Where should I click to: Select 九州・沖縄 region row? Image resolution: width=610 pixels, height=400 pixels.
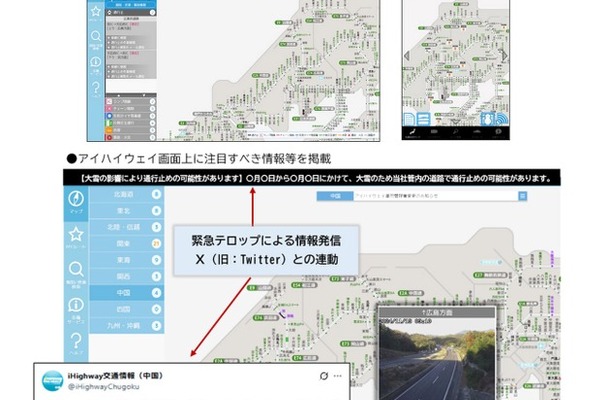[x=127, y=325]
